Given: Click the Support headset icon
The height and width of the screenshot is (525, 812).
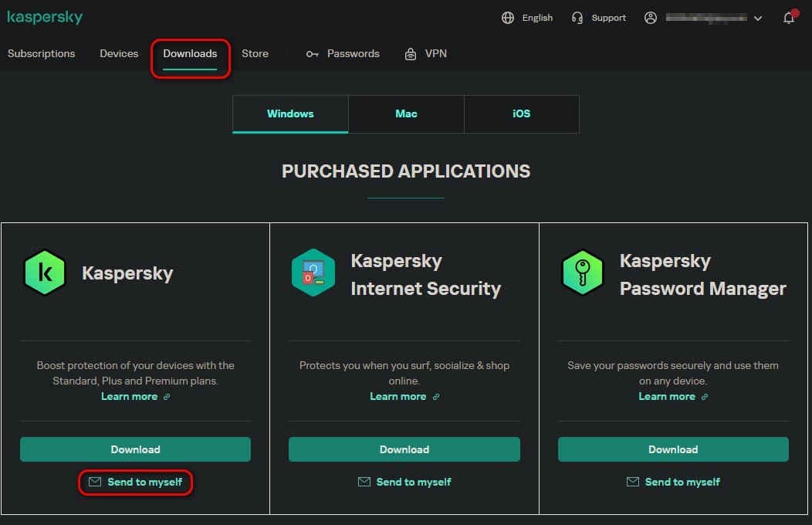Looking at the screenshot, I should 577,18.
